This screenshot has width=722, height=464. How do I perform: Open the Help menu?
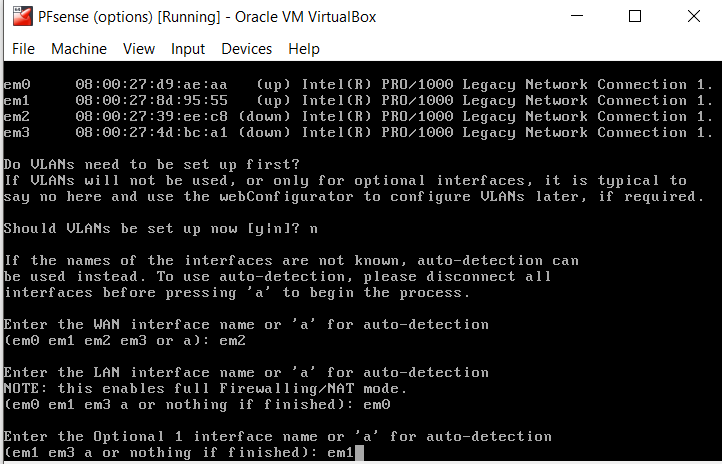[304, 49]
